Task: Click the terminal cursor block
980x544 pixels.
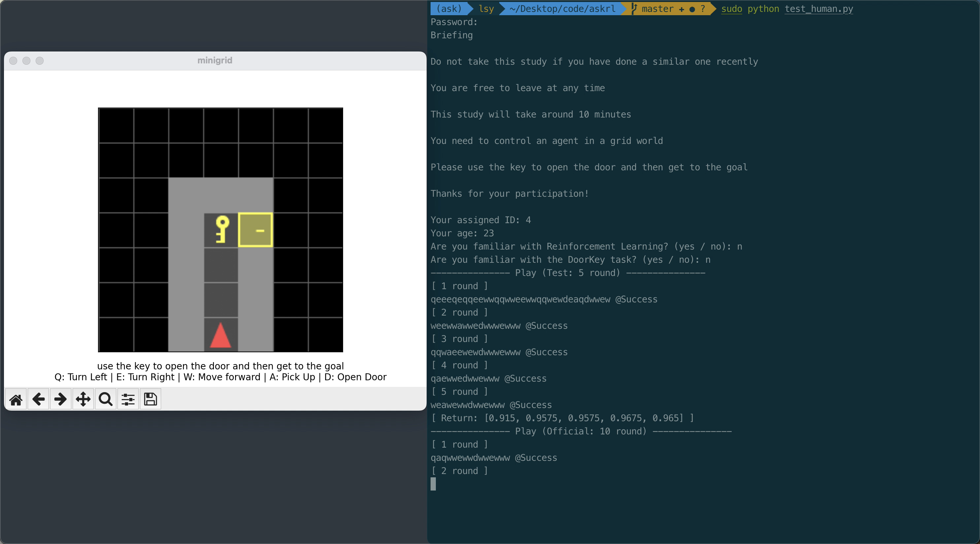Action: click(433, 484)
